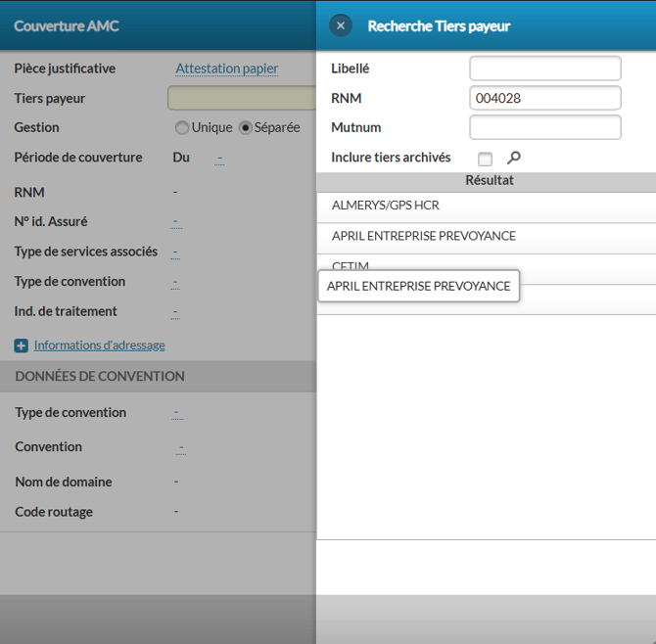Click the Mutnum input field
The height and width of the screenshot is (644, 656).
[x=544, y=127]
